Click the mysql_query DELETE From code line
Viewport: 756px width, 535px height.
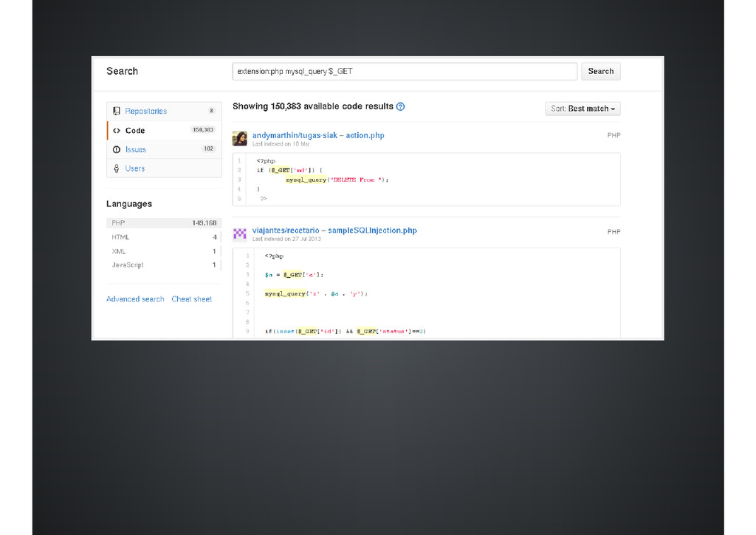pyautogui.click(x=337, y=180)
